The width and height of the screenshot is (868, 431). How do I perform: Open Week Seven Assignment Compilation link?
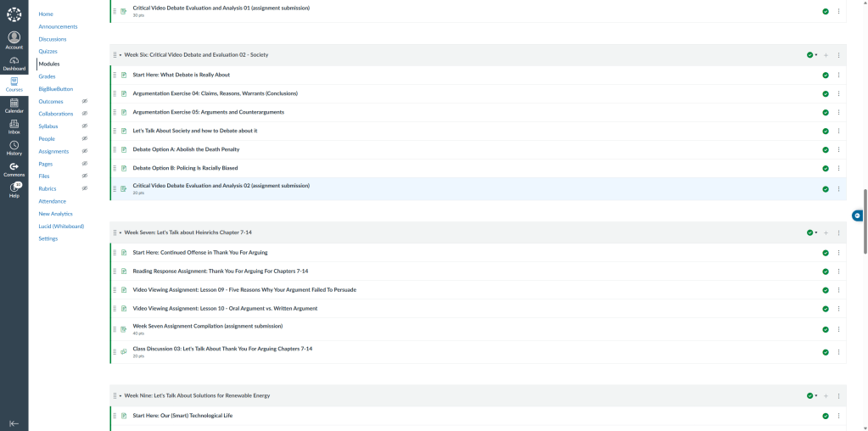(207, 326)
